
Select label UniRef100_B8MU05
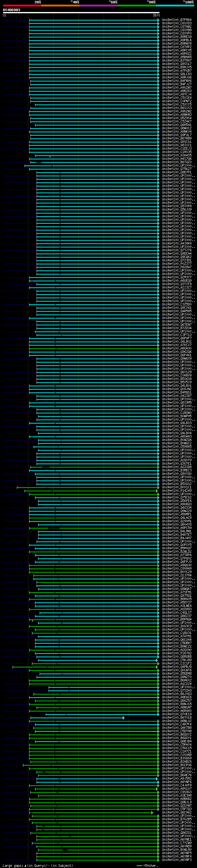(x=176, y=599)
